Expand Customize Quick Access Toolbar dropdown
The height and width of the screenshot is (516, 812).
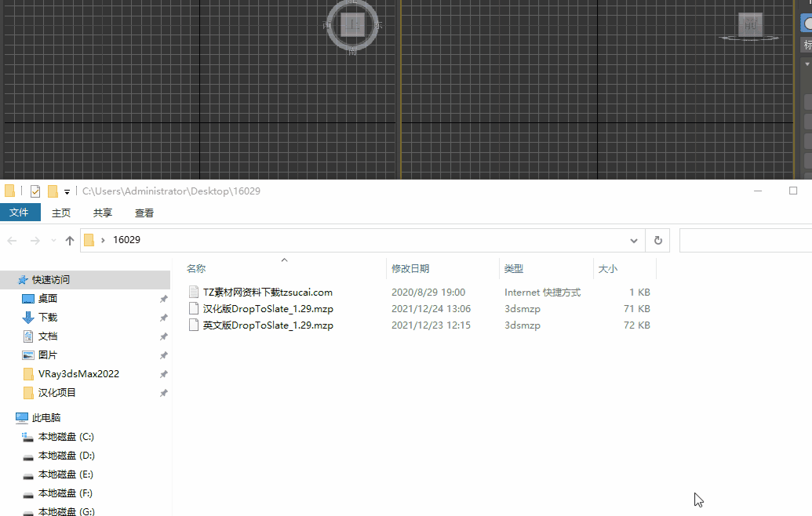click(67, 192)
